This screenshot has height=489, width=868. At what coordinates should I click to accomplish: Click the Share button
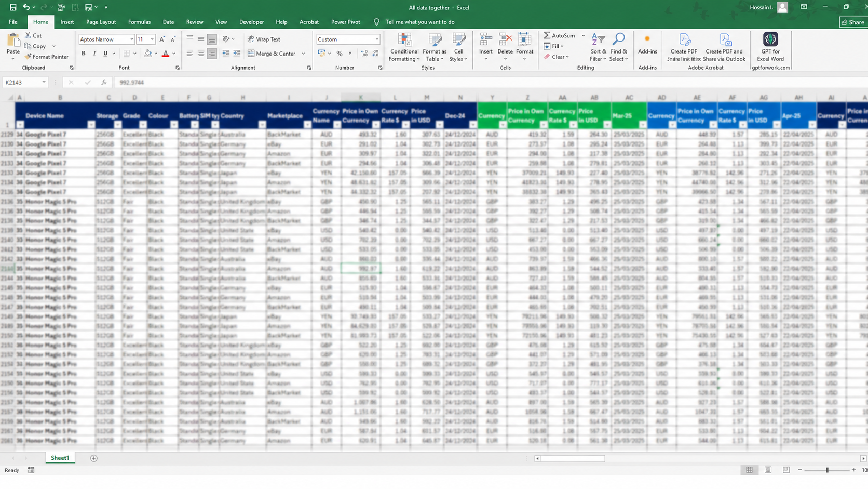point(853,22)
